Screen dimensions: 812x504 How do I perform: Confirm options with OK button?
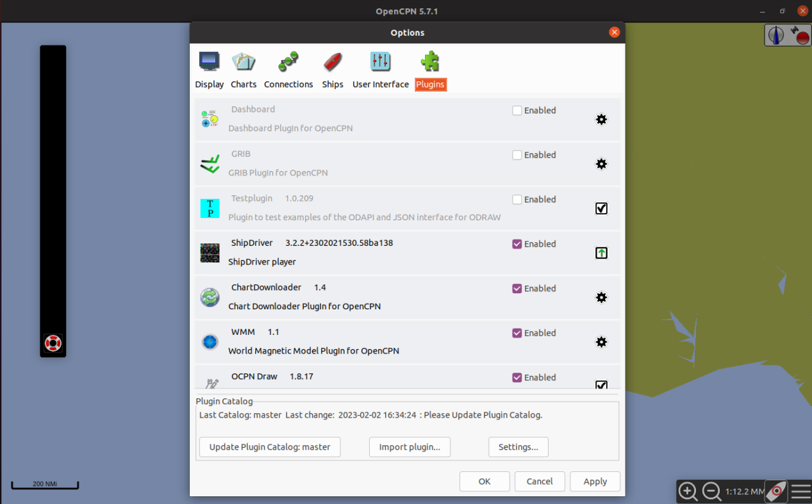point(485,482)
